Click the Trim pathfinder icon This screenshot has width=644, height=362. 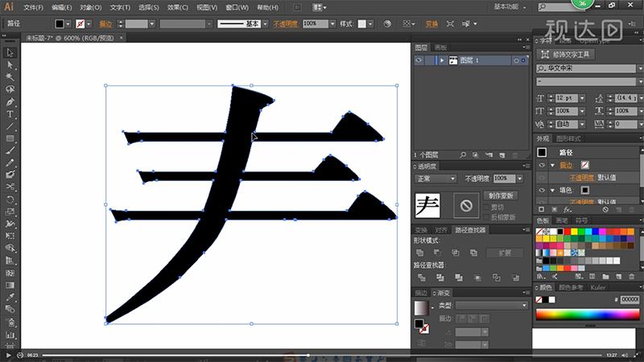[440, 278]
